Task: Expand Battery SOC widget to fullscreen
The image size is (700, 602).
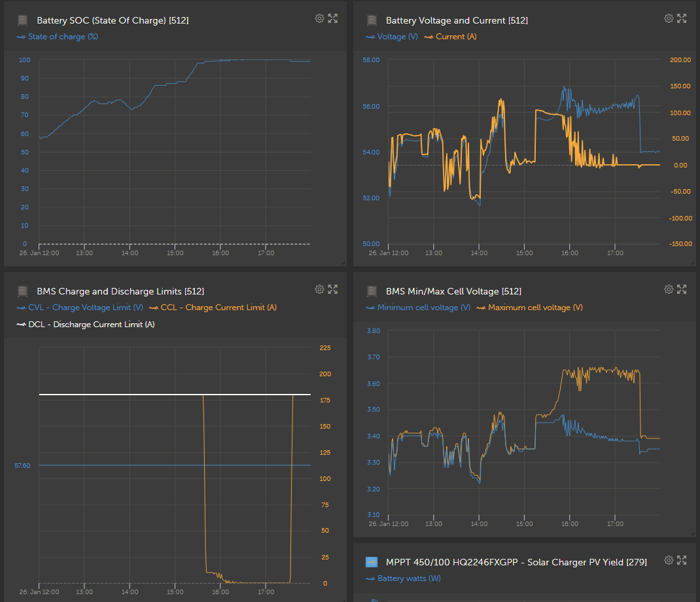Action: point(333,18)
